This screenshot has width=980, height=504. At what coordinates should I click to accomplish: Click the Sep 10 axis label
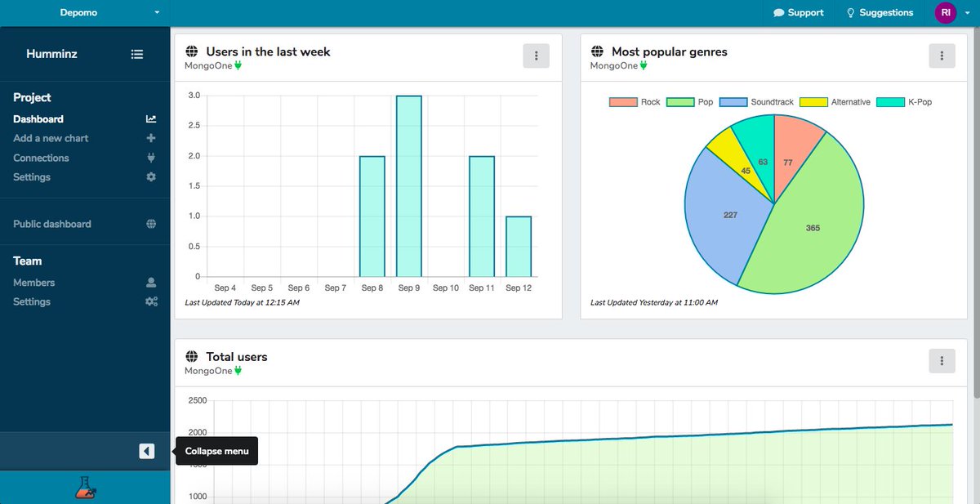pyautogui.click(x=445, y=288)
